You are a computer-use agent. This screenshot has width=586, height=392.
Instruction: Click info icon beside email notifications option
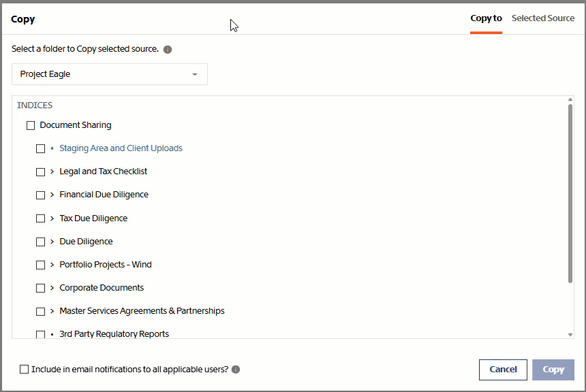coord(236,370)
